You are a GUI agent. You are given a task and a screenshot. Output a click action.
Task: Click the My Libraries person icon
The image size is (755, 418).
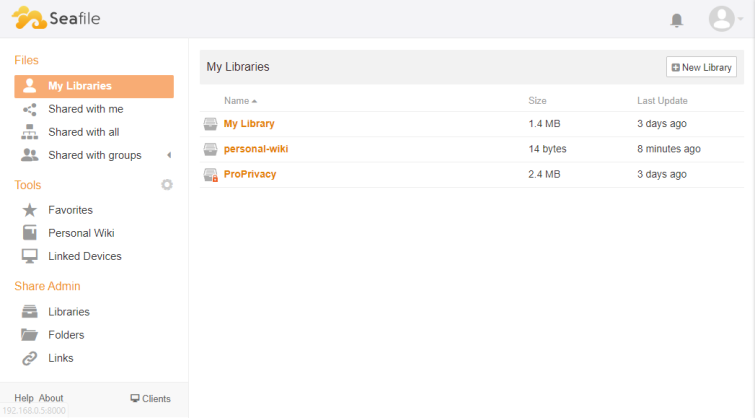[29, 86]
